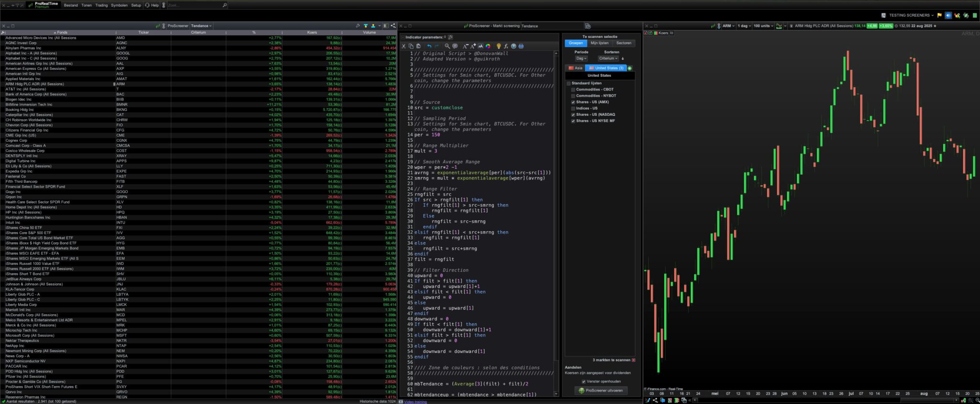Add a market with green plus icon

tap(630, 68)
